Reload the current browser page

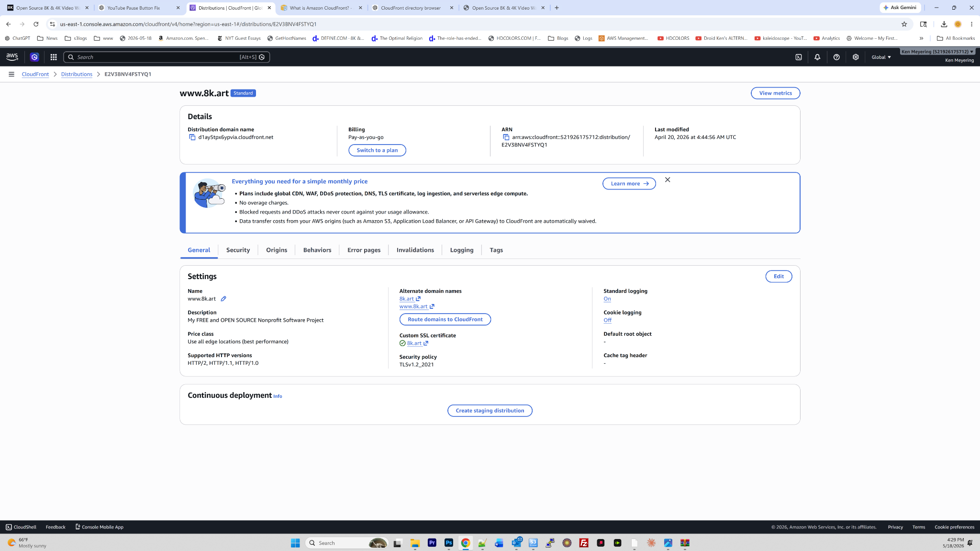coord(36,24)
